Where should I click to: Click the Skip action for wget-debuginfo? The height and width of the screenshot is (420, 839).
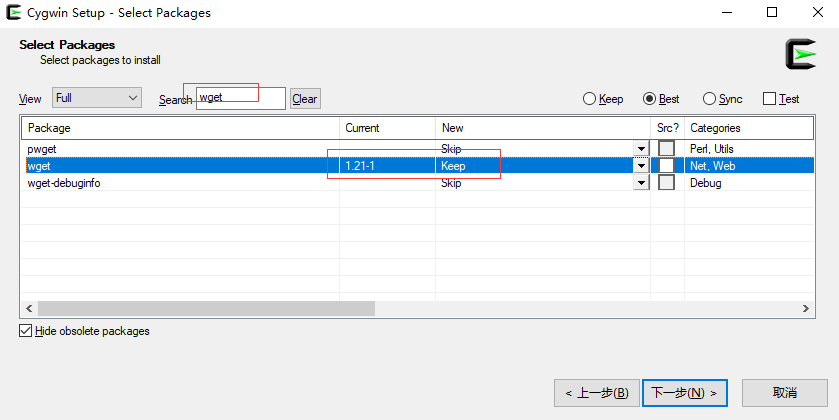click(x=451, y=183)
